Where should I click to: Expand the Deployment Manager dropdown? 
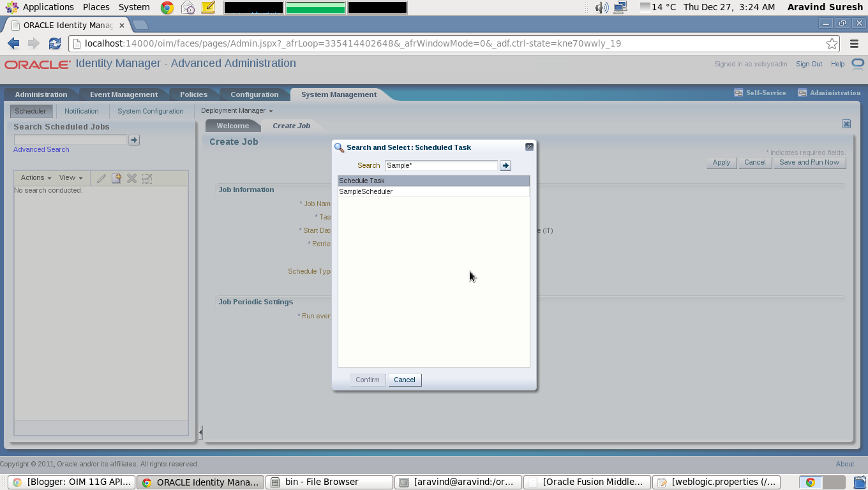(237, 111)
